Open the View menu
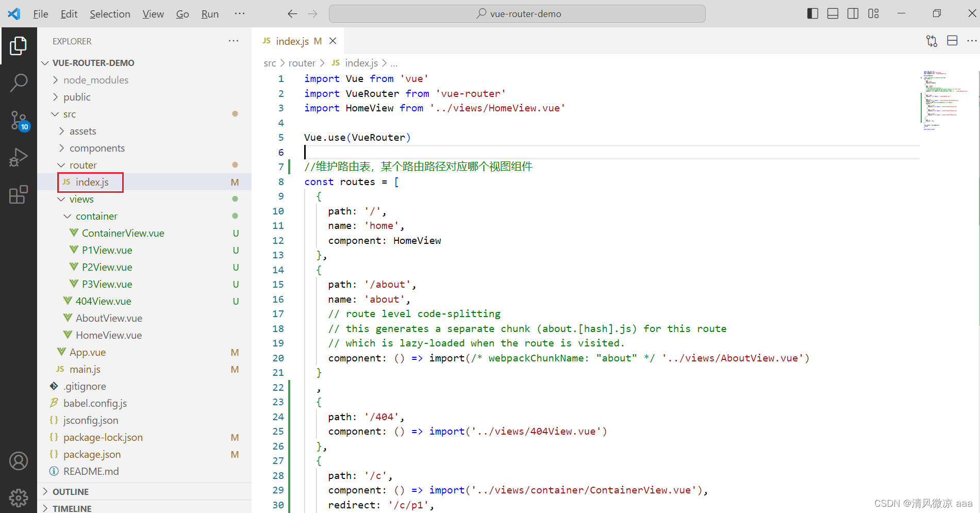 [153, 14]
